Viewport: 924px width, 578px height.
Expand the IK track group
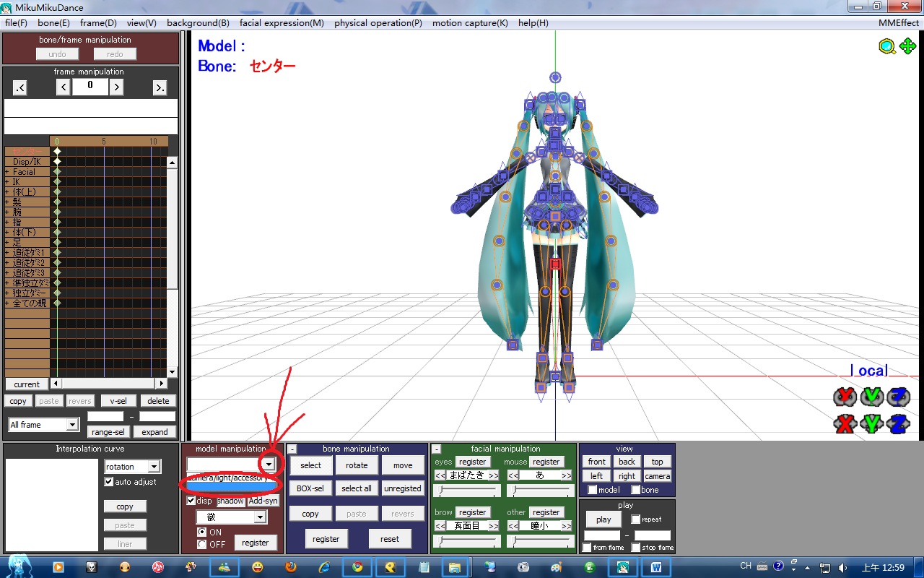pos(7,182)
